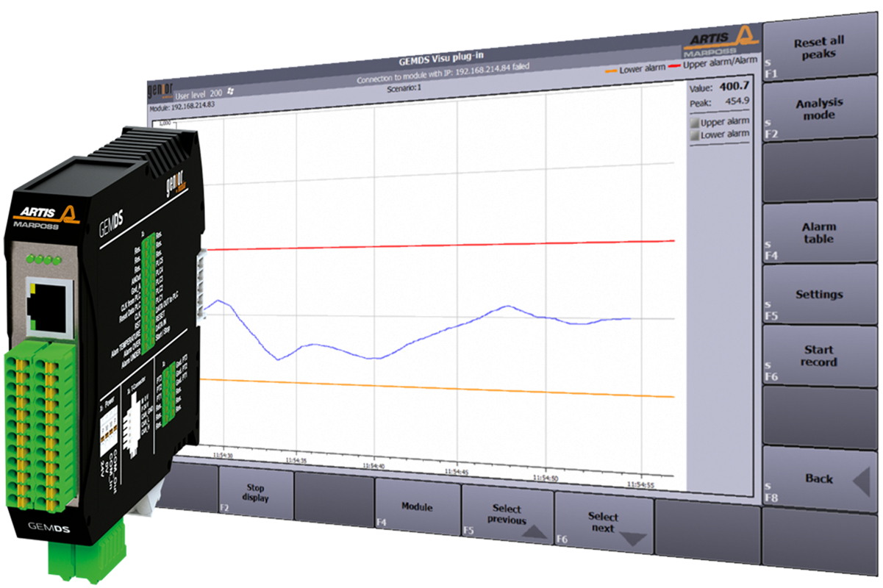
Task: Click the Windows logo beside User level 200
Action: (x=230, y=93)
